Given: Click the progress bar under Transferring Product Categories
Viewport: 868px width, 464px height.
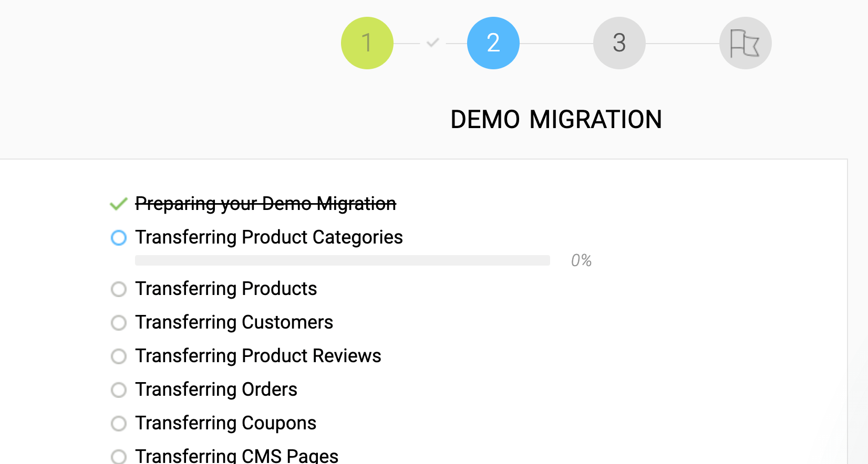Looking at the screenshot, I should pos(343,260).
